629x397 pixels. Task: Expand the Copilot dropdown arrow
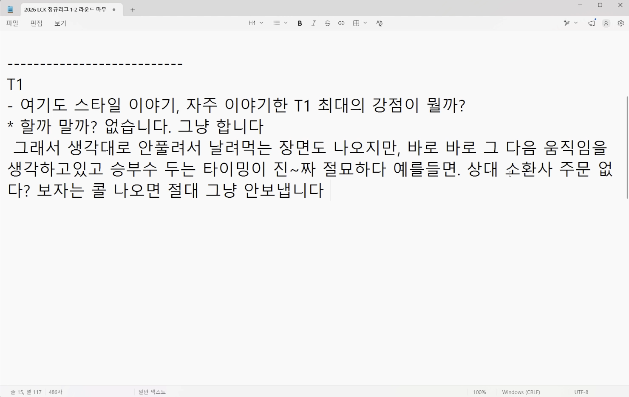tap(576, 23)
